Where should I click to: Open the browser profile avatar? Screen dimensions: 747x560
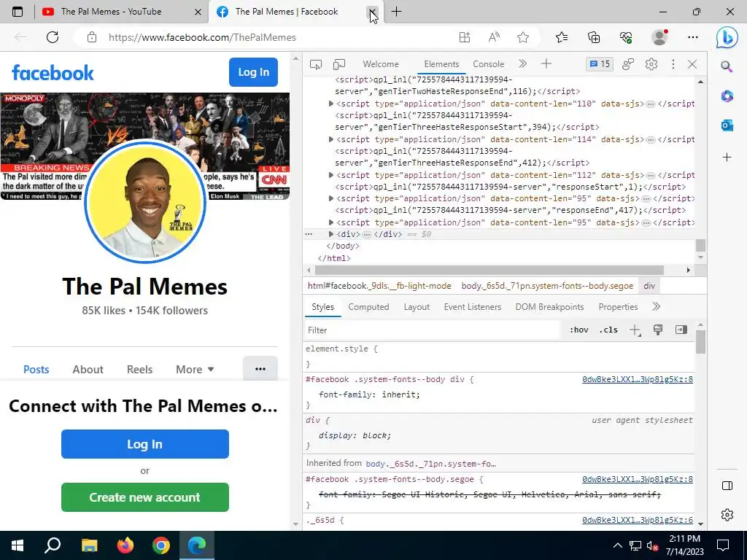pyautogui.click(x=659, y=37)
